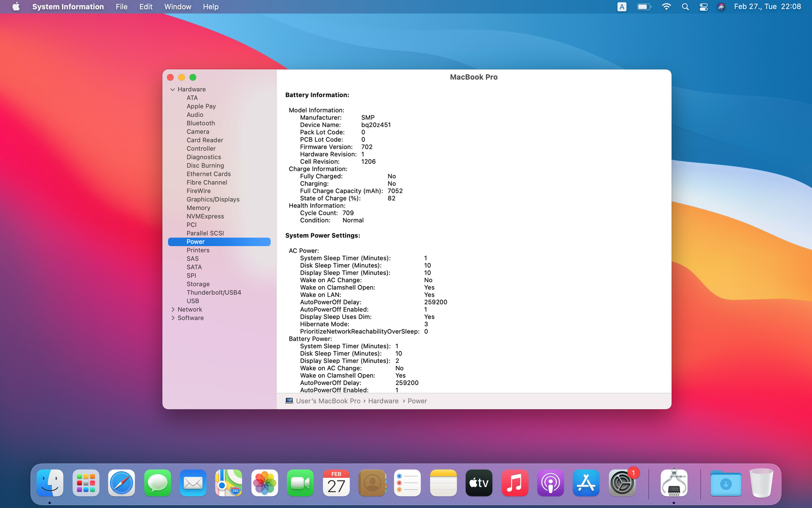Open Finder from the Dock
The image size is (812, 508).
[50, 483]
